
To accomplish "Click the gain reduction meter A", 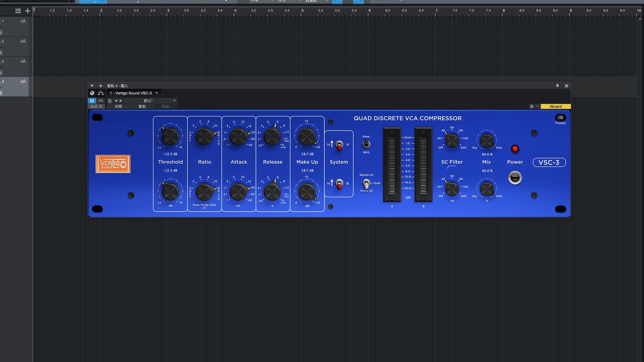I will click(392, 165).
